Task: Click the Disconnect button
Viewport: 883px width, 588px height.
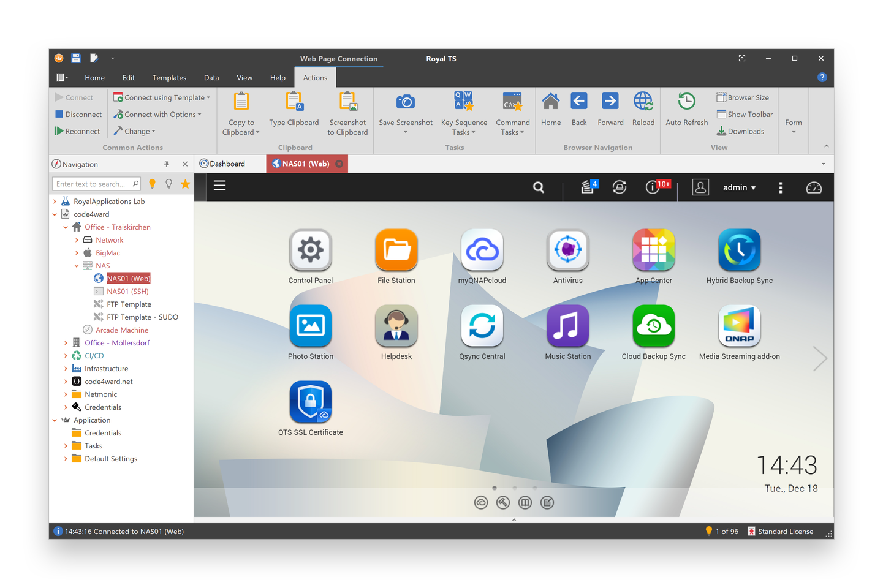Action: point(78,114)
